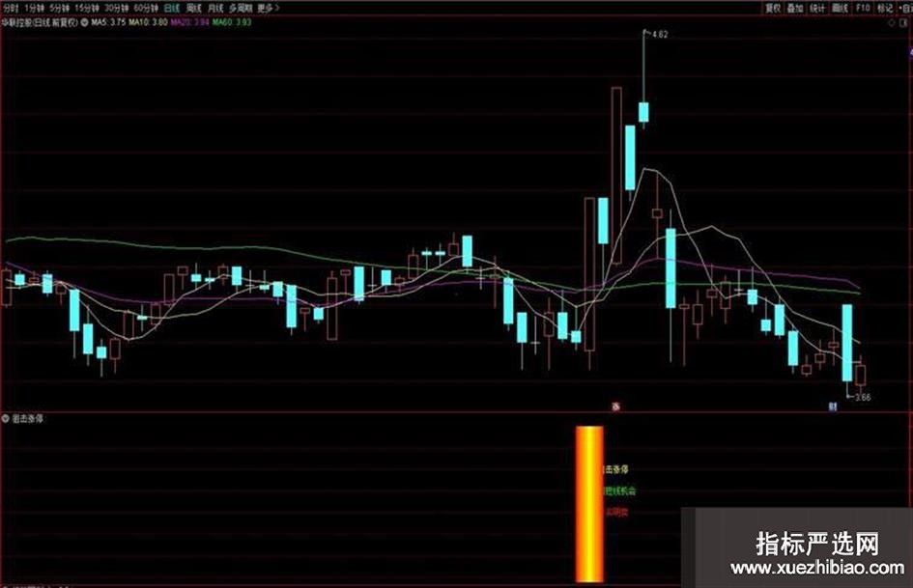Open settings icon of 狙击涨停 indicator panel
The image size is (913, 588).
coord(6,419)
